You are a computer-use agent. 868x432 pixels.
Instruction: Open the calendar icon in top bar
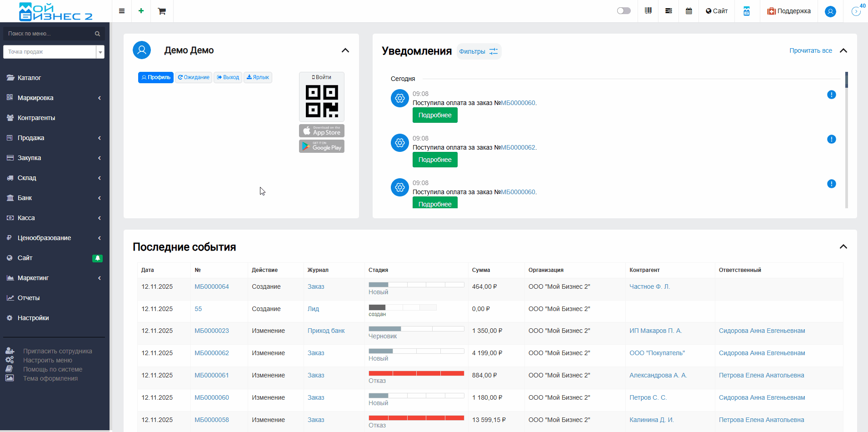(x=689, y=11)
